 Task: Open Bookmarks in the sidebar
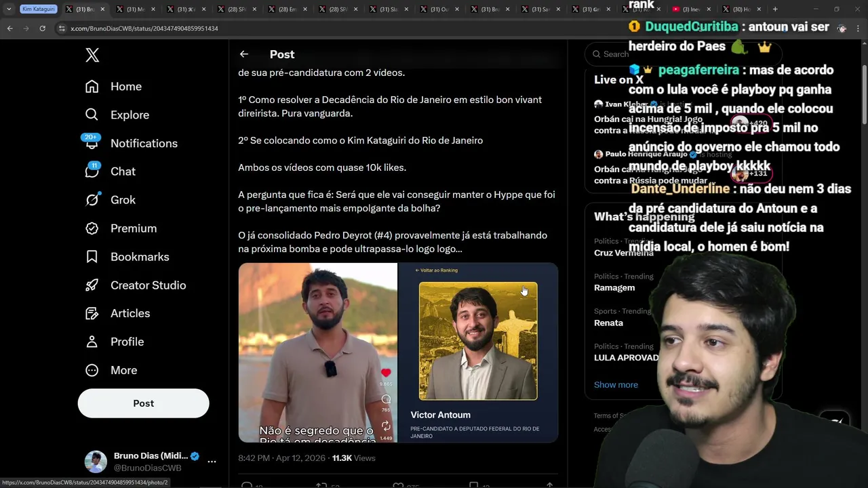(x=127, y=257)
